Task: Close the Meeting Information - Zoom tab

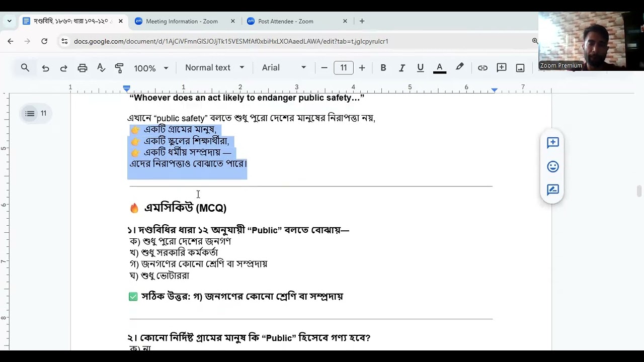Action: (x=232, y=21)
